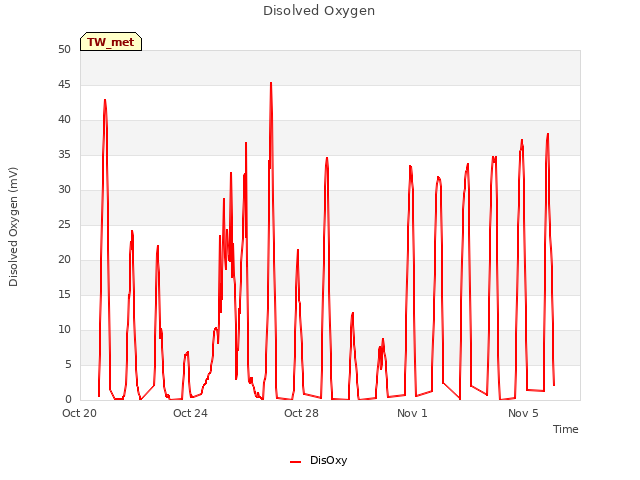The height and width of the screenshot is (480, 640).
Task: Click the highest peak near 45 mV
Action: 271,83
